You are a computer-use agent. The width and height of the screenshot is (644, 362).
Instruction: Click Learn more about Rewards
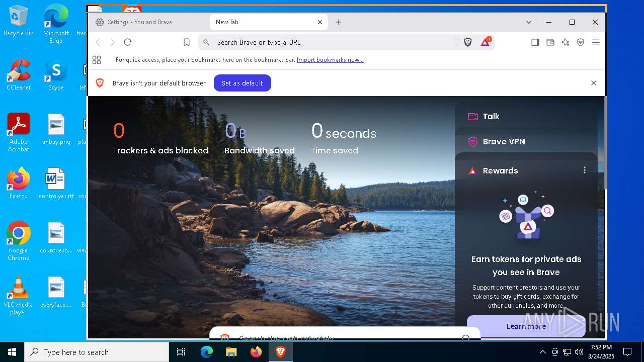[526, 326]
